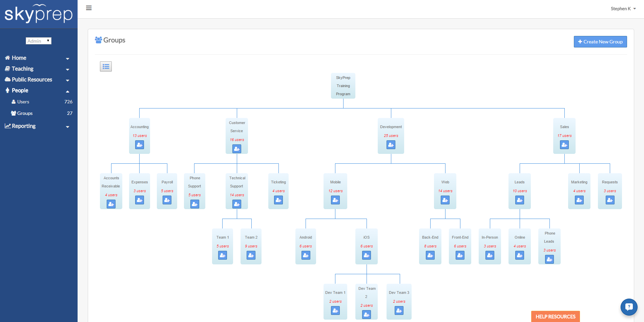
Task: Click the SkyPrep logo
Action: coord(39,14)
